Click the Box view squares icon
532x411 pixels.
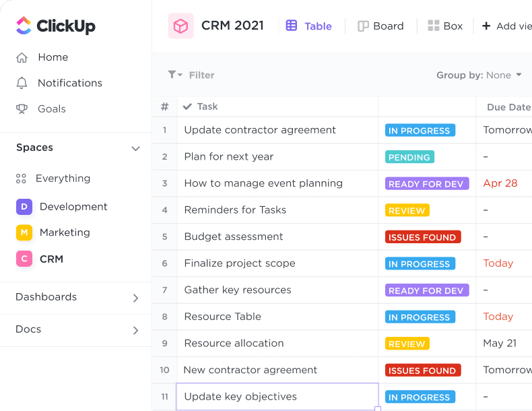(x=433, y=26)
